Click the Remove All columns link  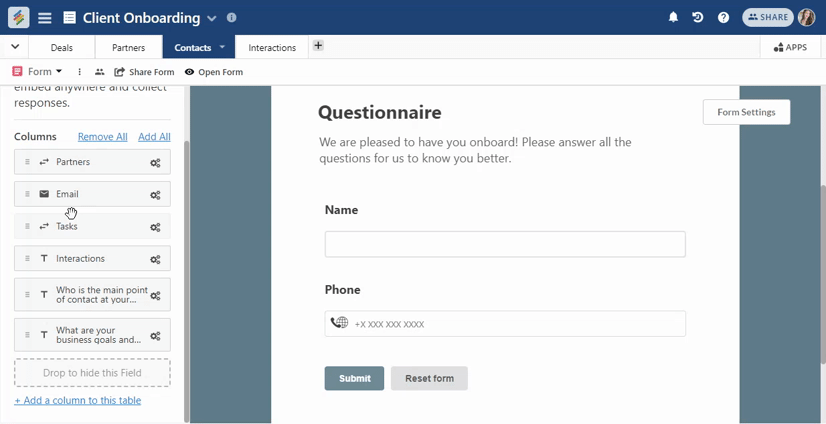(x=103, y=137)
